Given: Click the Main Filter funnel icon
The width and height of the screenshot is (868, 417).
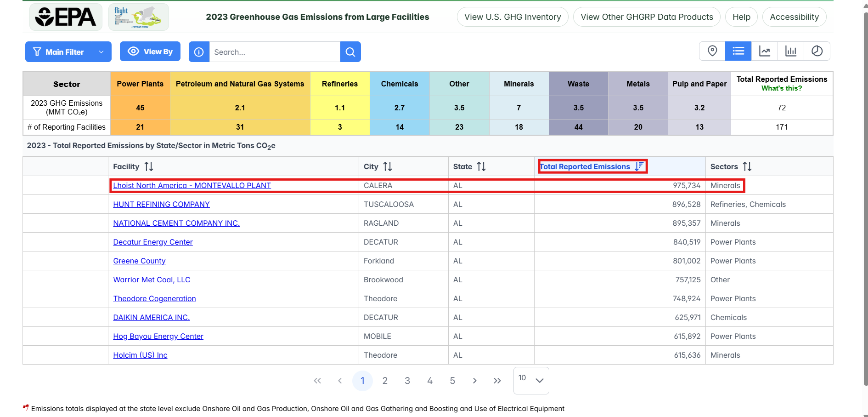Looking at the screenshot, I should (x=37, y=51).
